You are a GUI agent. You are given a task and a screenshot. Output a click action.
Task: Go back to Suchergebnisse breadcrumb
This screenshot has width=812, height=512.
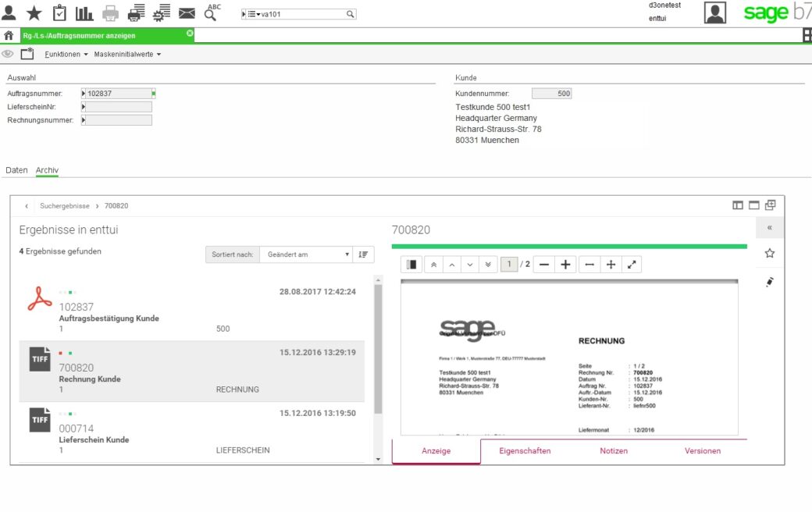click(x=65, y=205)
